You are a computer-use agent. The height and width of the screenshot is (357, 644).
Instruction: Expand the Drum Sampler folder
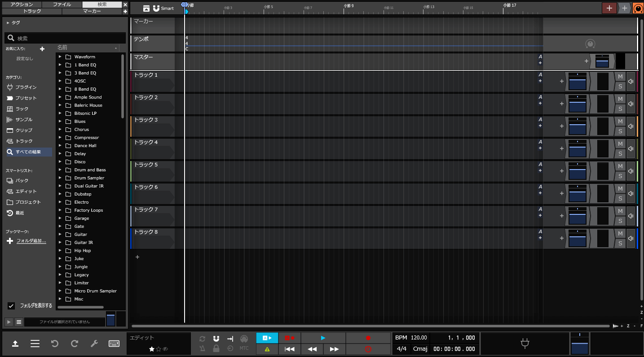(x=60, y=178)
